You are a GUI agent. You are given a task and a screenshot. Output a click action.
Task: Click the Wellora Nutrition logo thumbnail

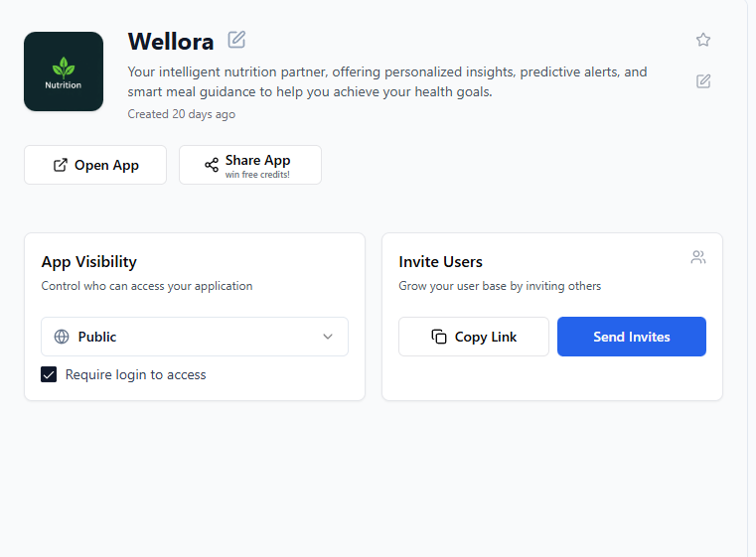pyautogui.click(x=64, y=71)
